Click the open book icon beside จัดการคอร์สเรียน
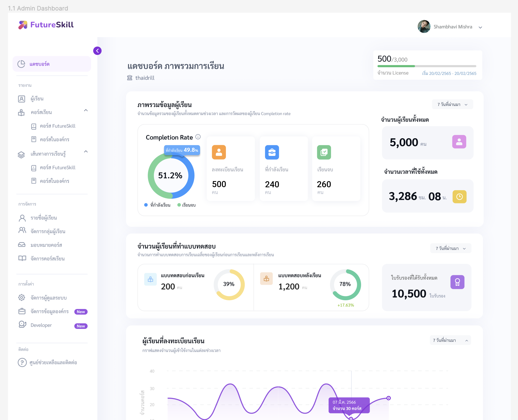 click(22, 258)
